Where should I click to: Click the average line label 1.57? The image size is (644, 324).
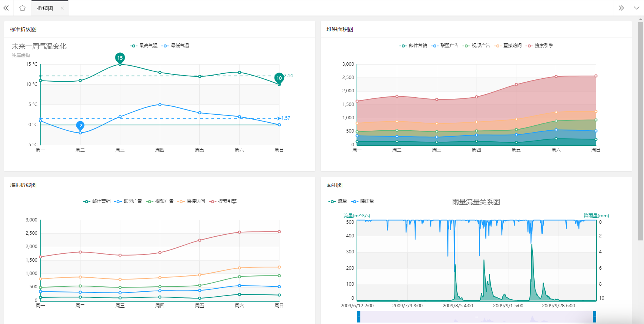coord(286,118)
